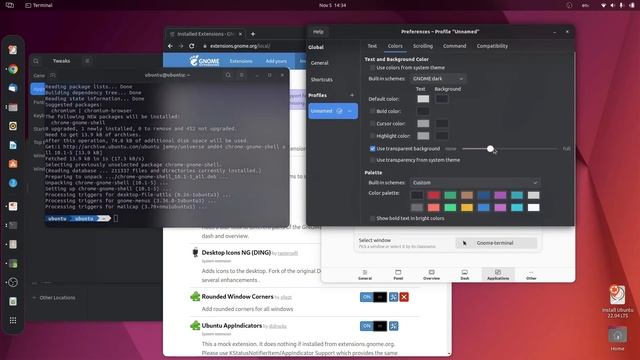The height and width of the screenshot is (360, 640).
Task: Launch LibreOffice Writer from the dock
Action: (13, 145)
